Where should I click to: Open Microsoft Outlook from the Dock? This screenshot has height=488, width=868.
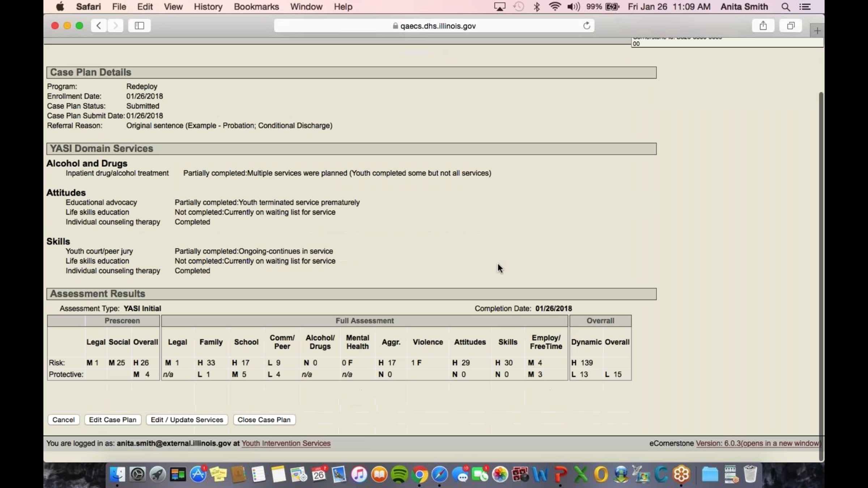pyautogui.click(x=601, y=474)
